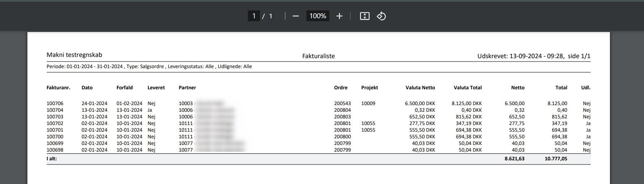This screenshot has height=184, width=644.
Task: Click the Fakturaliste report title
Action: [318, 56]
